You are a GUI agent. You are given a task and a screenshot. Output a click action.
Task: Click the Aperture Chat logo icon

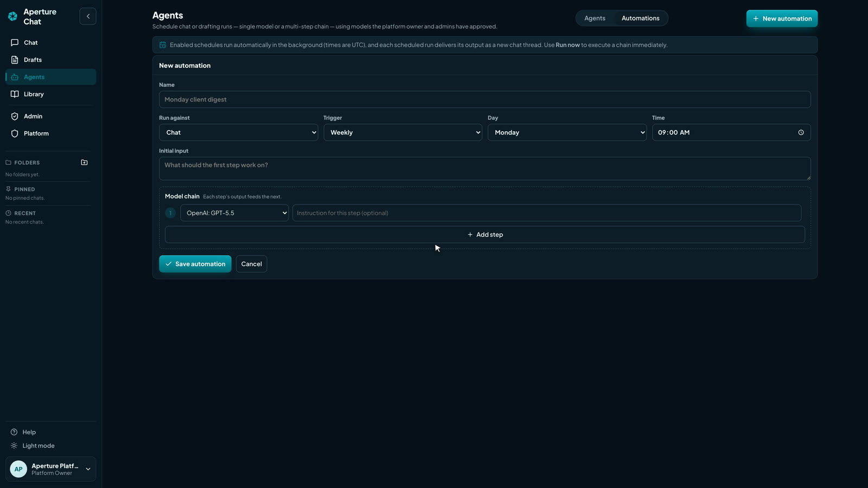[12, 16]
